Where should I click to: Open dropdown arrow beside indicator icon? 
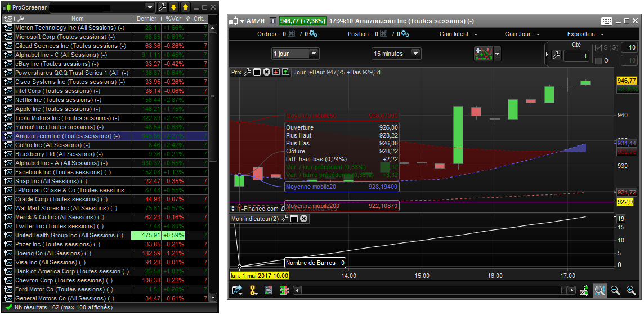(x=498, y=54)
